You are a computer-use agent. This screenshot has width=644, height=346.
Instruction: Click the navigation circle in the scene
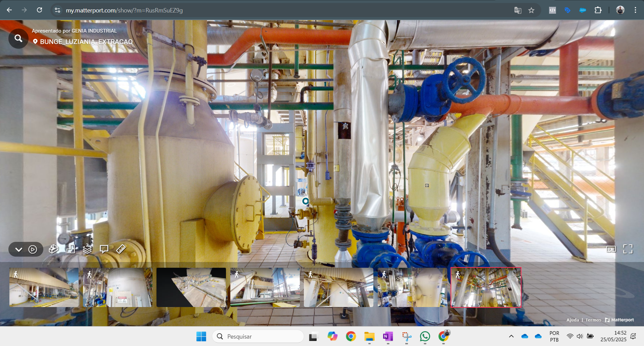coord(305,201)
